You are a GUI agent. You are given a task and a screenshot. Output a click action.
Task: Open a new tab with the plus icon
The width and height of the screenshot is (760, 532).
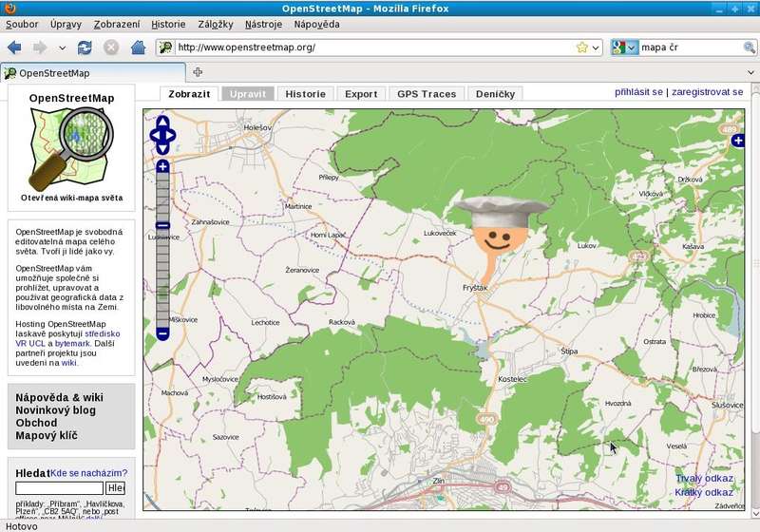click(x=198, y=72)
